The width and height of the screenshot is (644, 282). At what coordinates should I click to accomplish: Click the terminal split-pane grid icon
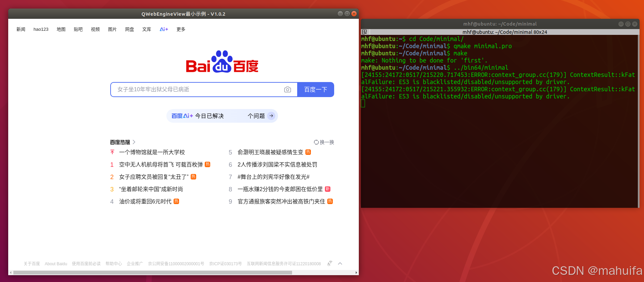[365, 32]
